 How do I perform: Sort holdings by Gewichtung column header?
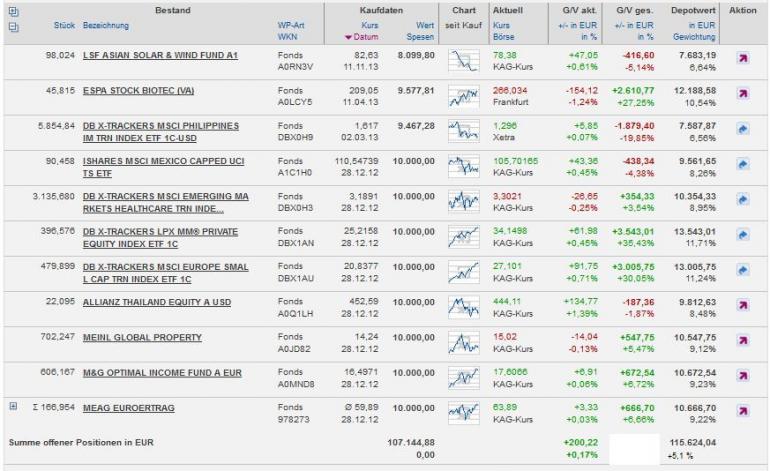click(x=694, y=37)
